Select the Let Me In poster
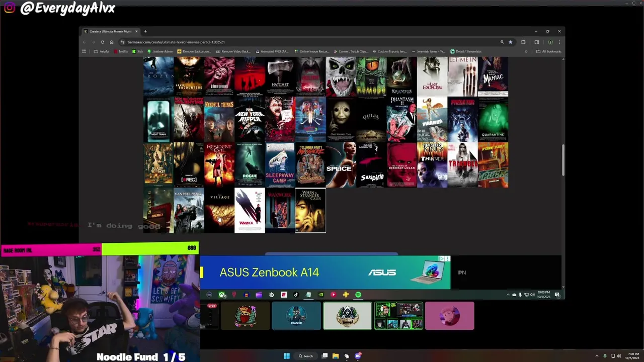The height and width of the screenshot is (362, 644). (462, 76)
